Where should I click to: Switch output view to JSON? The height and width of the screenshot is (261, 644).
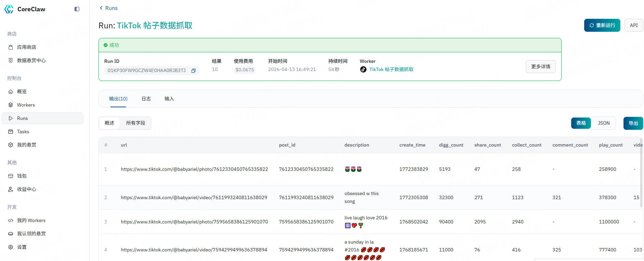tap(603, 123)
